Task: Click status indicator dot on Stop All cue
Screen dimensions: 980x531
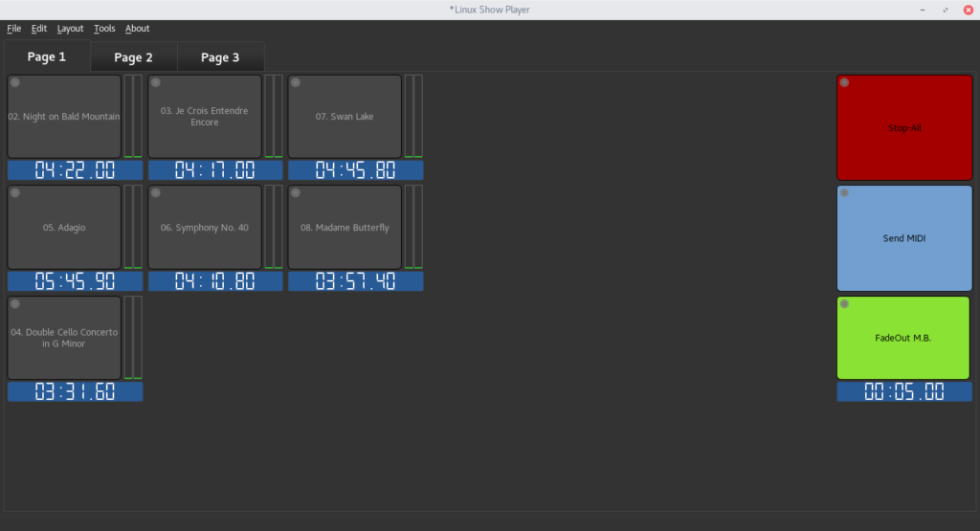Action: [x=844, y=83]
